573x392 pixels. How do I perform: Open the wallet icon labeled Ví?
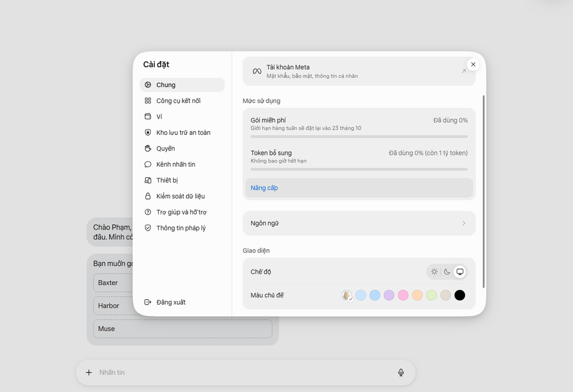[148, 116]
